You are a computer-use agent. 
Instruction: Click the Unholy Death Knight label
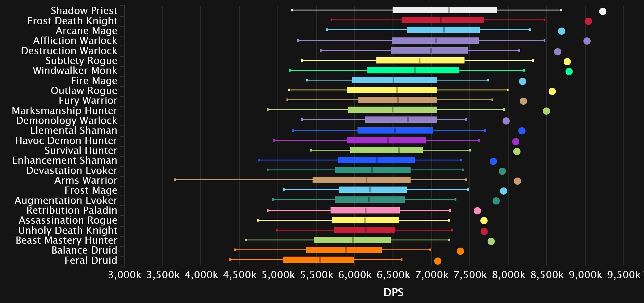click(x=68, y=231)
